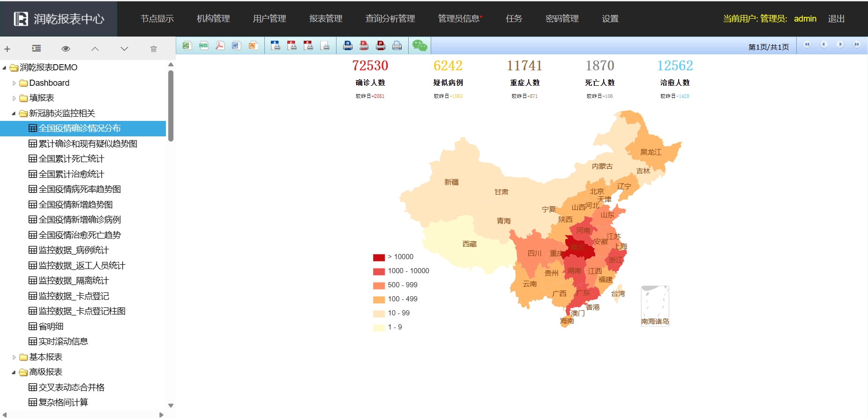868x418 pixels.
Task: Click the 100 - 499 legend swatch
Action: pyautogui.click(x=379, y=299)
